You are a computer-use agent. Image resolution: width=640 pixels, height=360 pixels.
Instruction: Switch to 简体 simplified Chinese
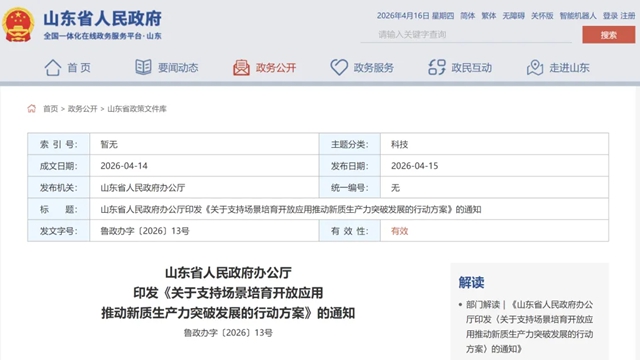(468, 16)
